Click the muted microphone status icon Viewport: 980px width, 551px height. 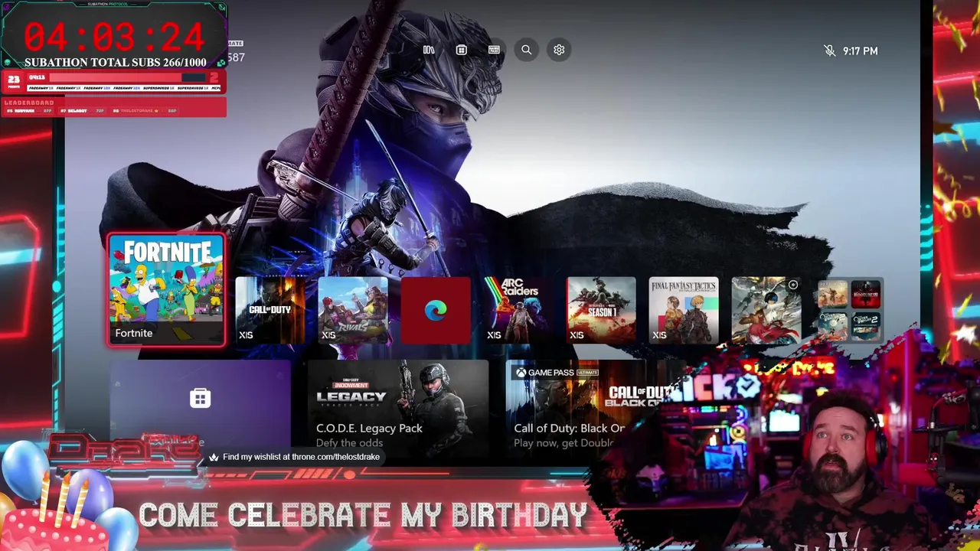tap(829, 51)
